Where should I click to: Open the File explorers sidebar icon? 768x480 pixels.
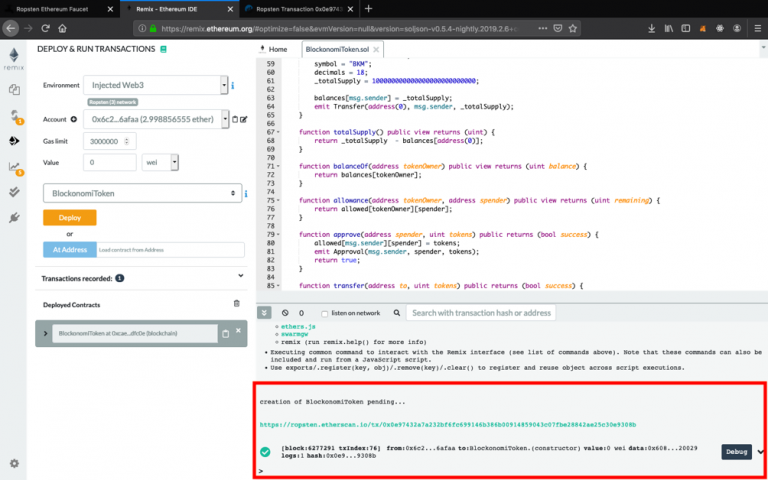tap(14, 90)
